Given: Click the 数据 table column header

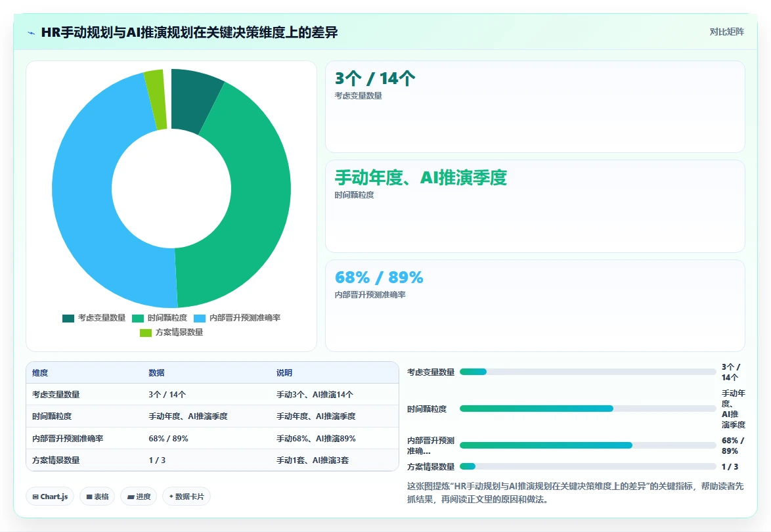Looking at the screenshot, I should coord(156,372).
